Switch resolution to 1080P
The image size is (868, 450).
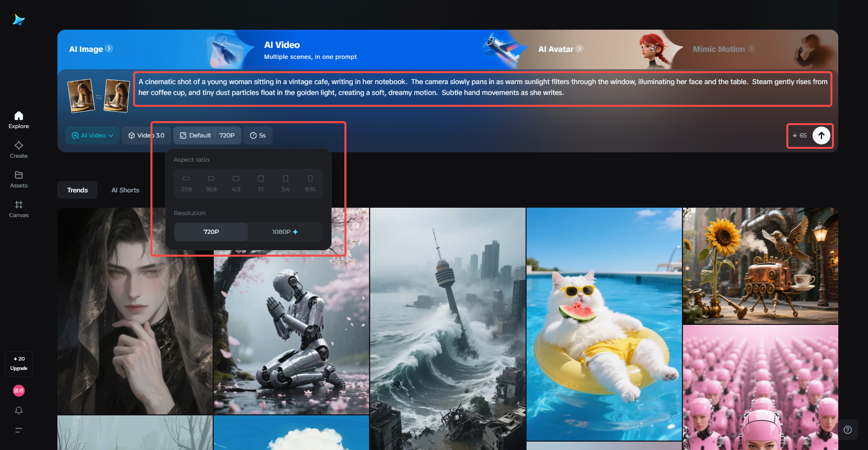[x=285, y=231]
